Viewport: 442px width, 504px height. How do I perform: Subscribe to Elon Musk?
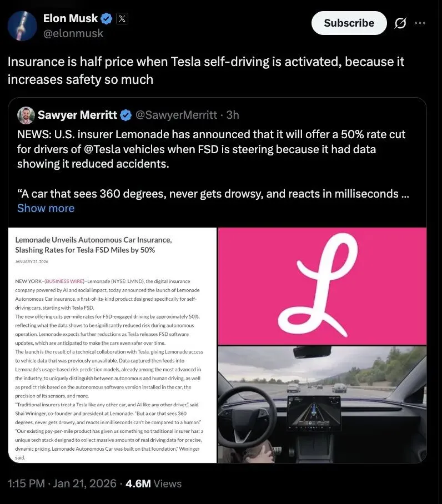coord(349,23)
